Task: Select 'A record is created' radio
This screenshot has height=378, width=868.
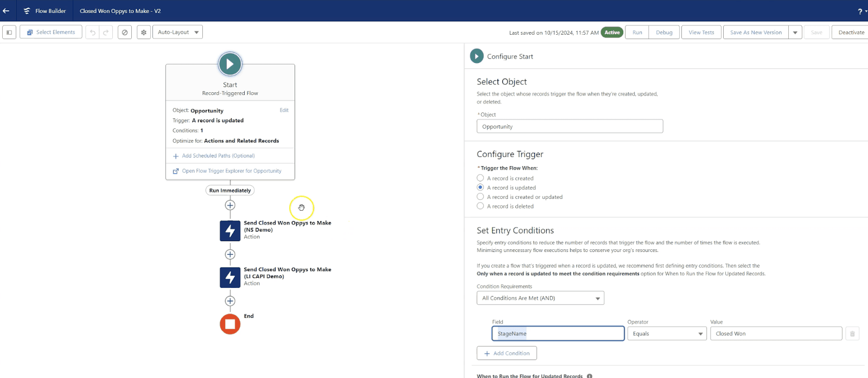Action: pyautogui.click(x=480, y=178)
